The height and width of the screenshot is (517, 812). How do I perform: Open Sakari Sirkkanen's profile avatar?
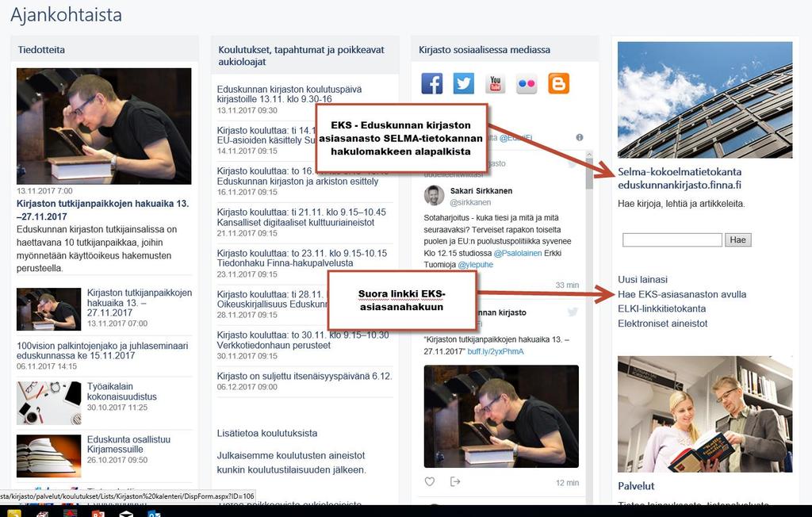tap(434, 195)
